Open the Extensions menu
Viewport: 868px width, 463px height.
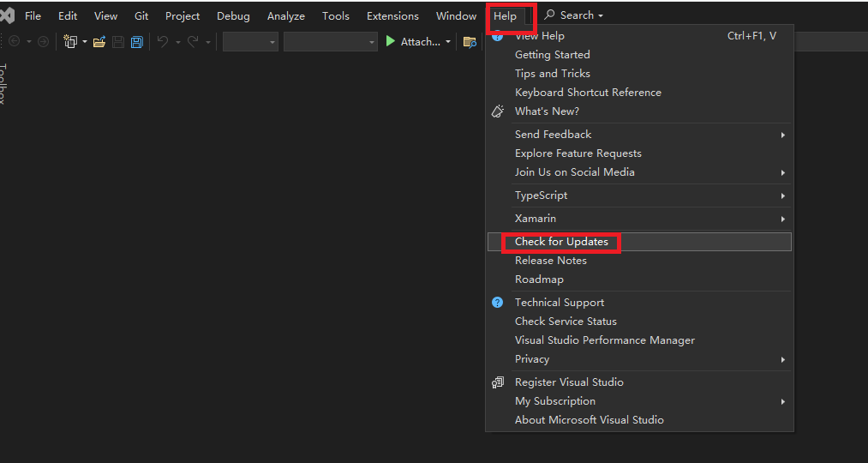pos(392,16)
